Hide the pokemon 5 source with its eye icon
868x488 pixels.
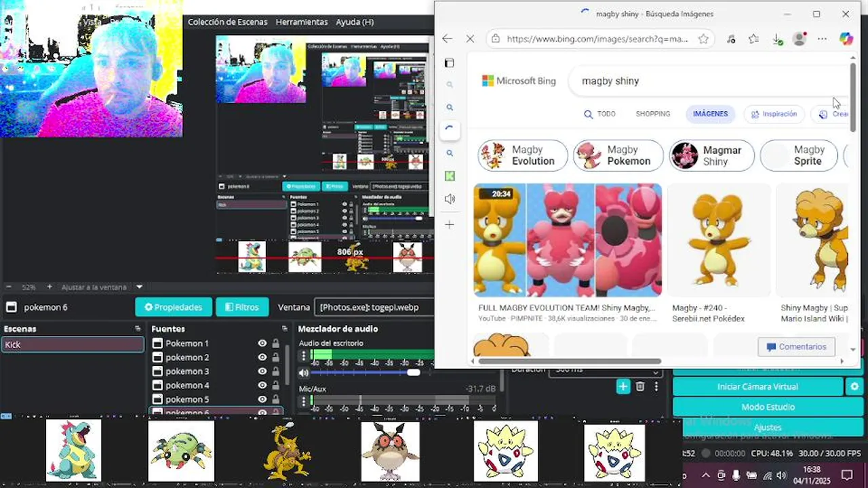click(x=262, y=399)
